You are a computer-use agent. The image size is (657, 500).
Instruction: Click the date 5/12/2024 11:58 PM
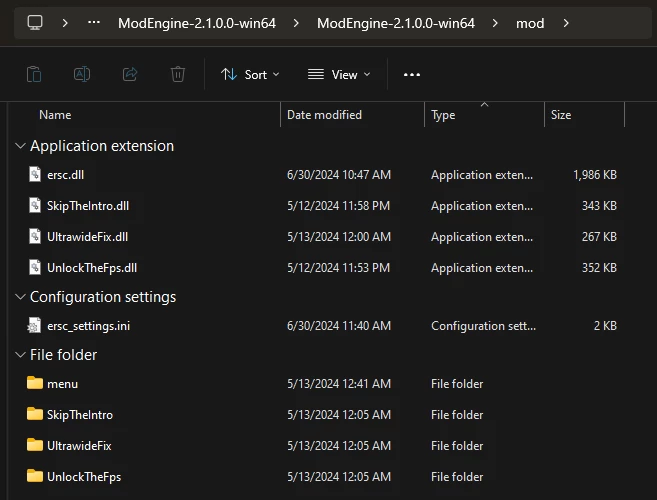tap(338, 206)
